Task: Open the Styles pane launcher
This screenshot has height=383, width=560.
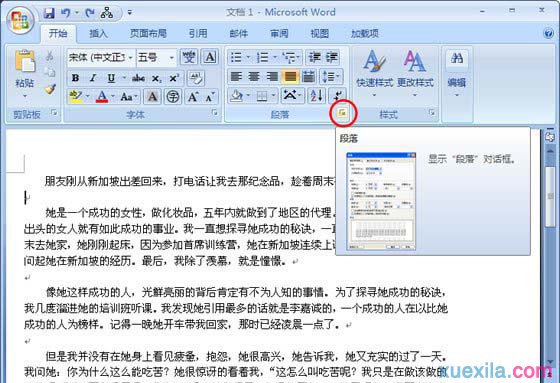Action: coord(432,113)
